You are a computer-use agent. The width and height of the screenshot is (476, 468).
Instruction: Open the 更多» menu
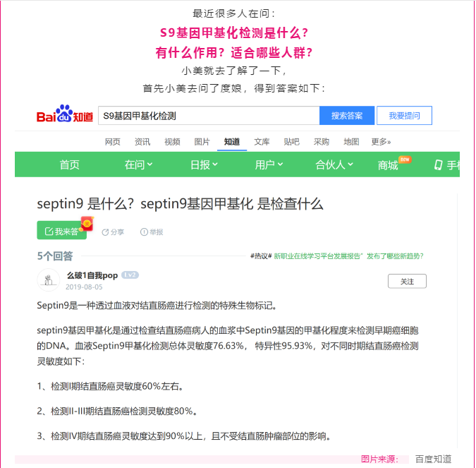pyautogui.click(x=381, y=142)
